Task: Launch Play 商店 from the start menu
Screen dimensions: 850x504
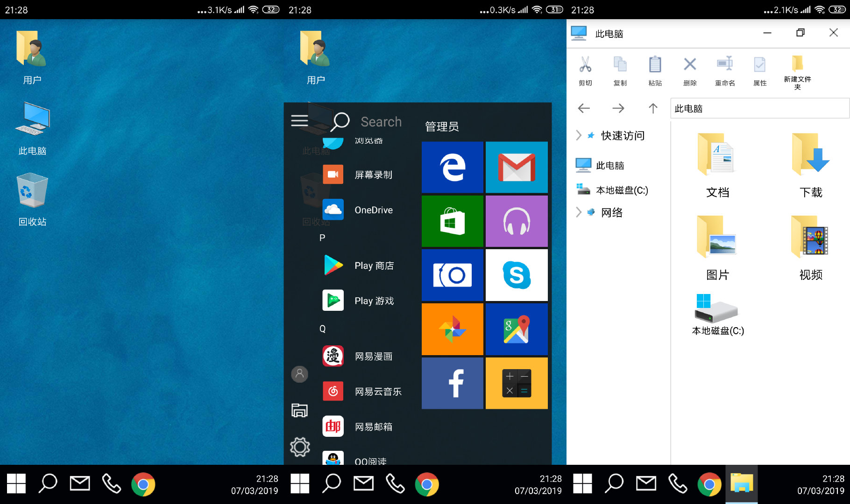Action: [x=374, y=266]
